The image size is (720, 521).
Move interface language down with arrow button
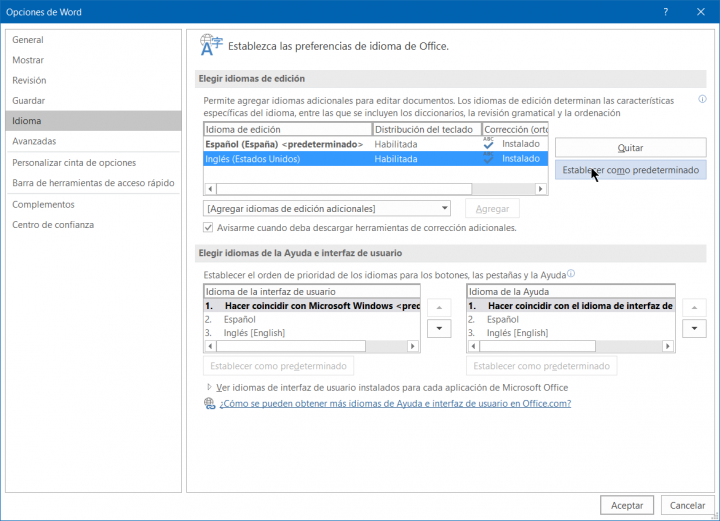point(439,328)
